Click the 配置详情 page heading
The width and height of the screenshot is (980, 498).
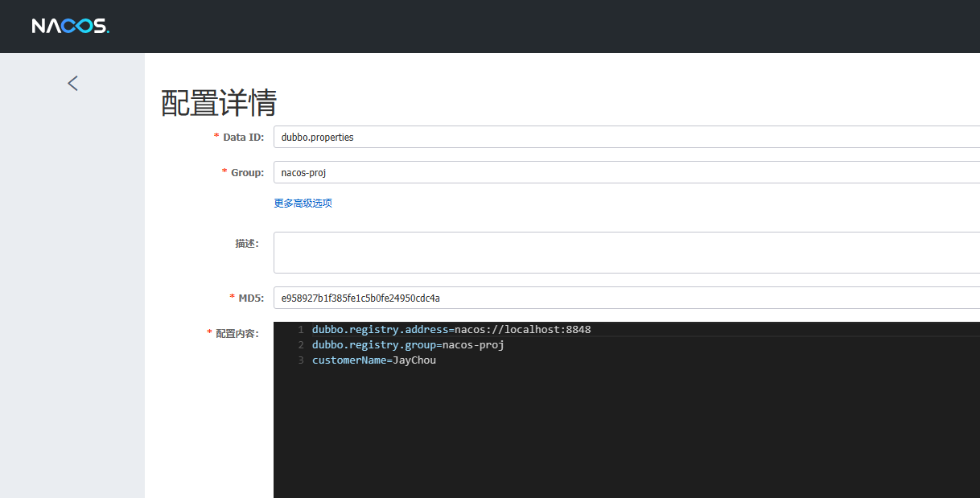[x=219, y=103]
